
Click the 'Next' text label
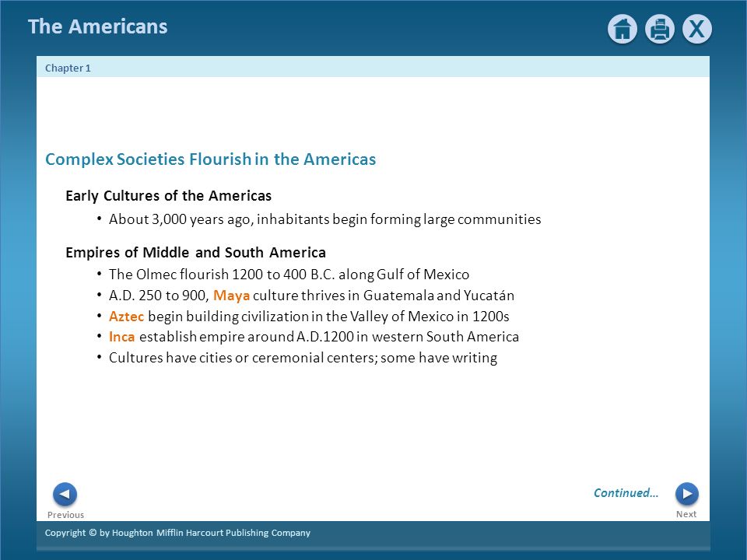686,514
